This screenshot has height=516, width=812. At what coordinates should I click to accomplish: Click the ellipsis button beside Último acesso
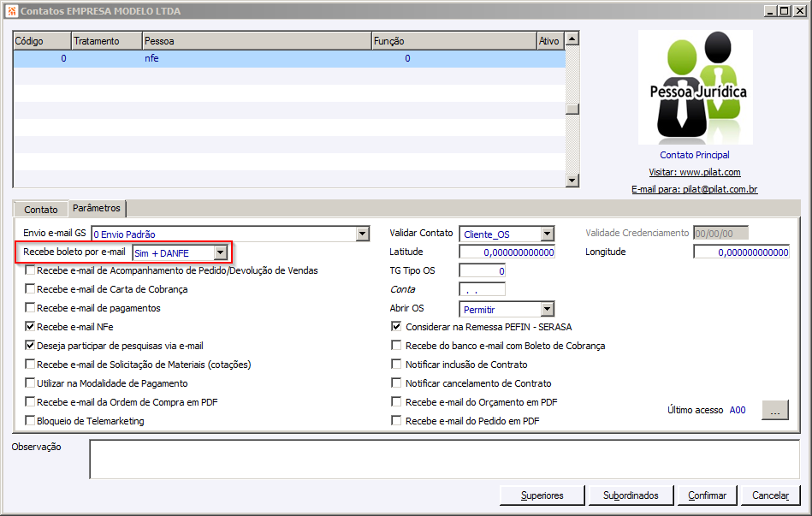pyautogui.click(x=774, y=410)
